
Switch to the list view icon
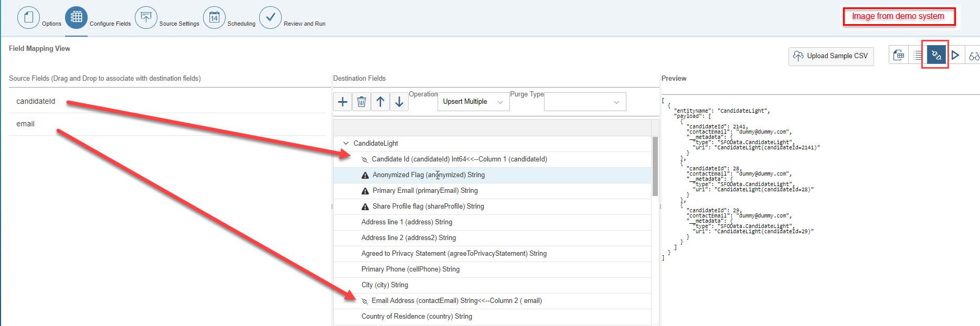point(917,55)
